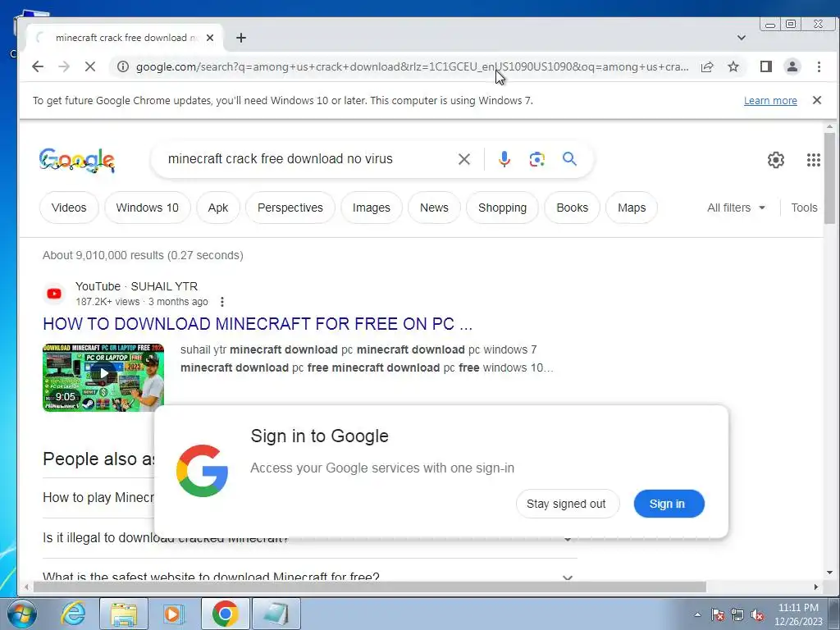Image resolution: width=840 pixels, height=630 pixels.
Task: Show hidden system tray icons
Action: (x=697, y=615)
